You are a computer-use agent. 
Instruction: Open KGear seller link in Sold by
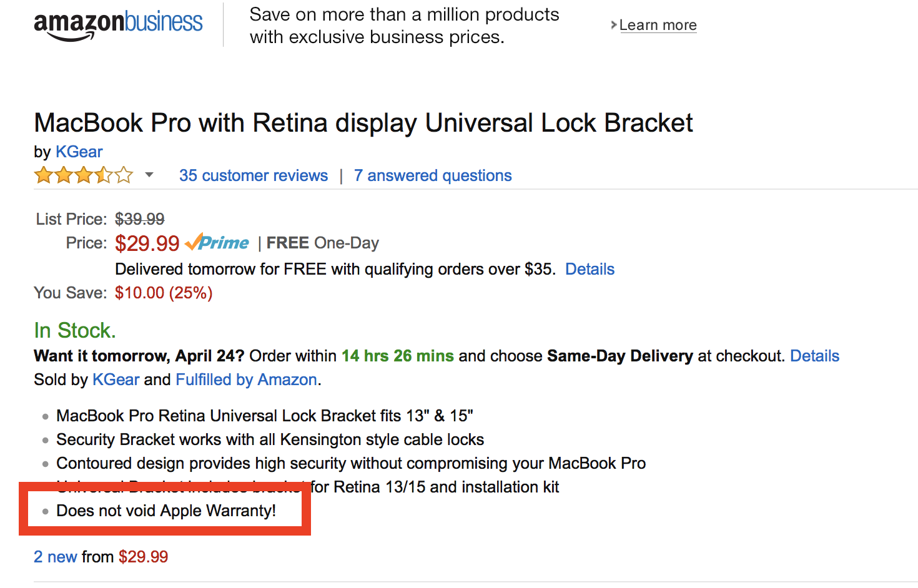[x=116, y=380]
